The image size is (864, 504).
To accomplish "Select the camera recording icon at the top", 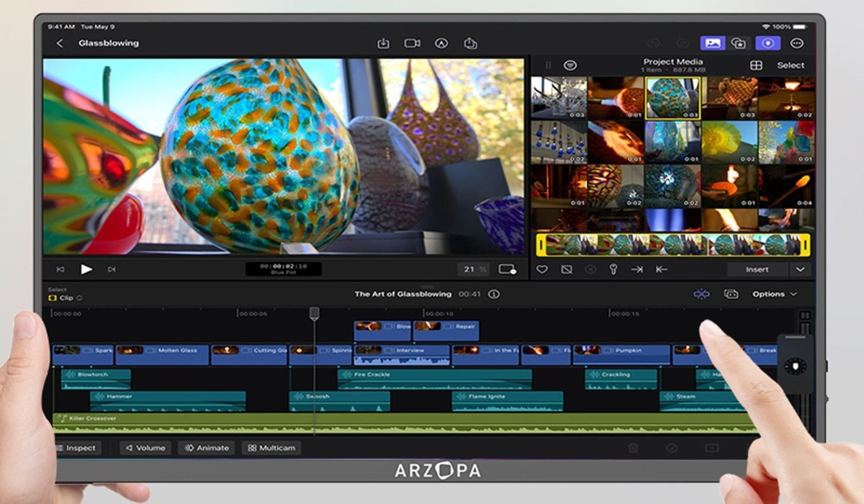I will pos(413,42).
